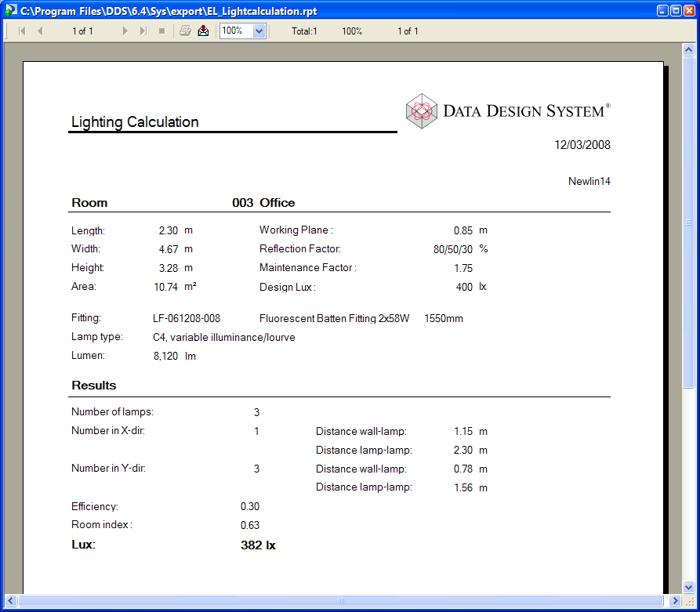Click wall-lamp distance 1.15 m
Image resolution: width=700 pixels, height=612 pixels.
pos(470,431)
